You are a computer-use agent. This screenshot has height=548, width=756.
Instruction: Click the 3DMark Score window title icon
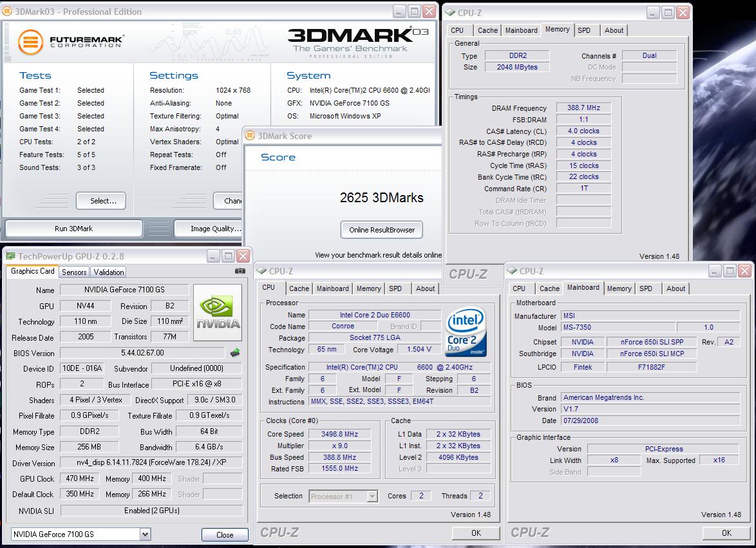pos(250,135)
